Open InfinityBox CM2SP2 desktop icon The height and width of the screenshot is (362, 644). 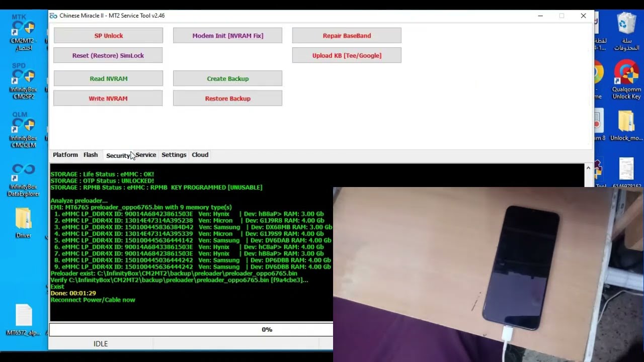click(23, 80)
